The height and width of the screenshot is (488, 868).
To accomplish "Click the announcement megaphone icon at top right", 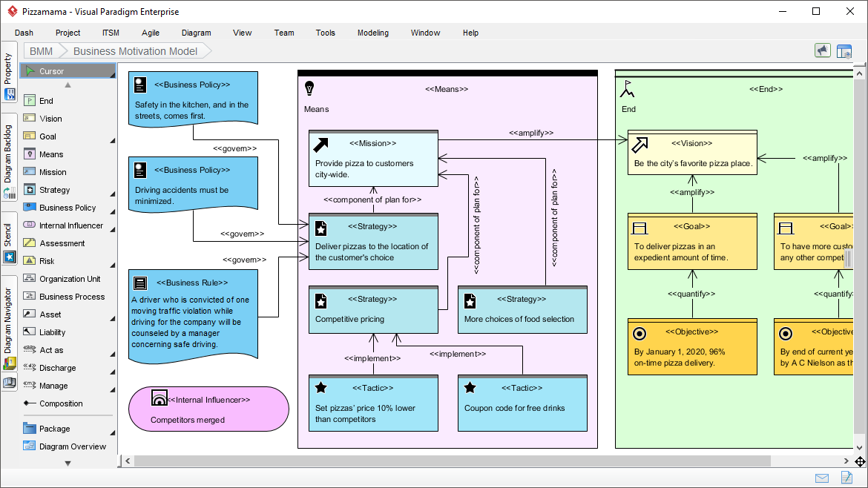I will (823, 51).
